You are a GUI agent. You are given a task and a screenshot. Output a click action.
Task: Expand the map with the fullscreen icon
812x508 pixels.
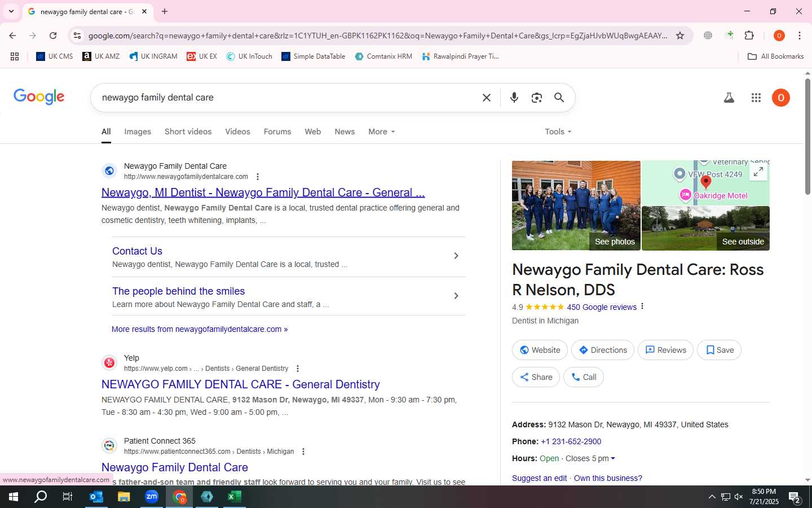point(758,172)
